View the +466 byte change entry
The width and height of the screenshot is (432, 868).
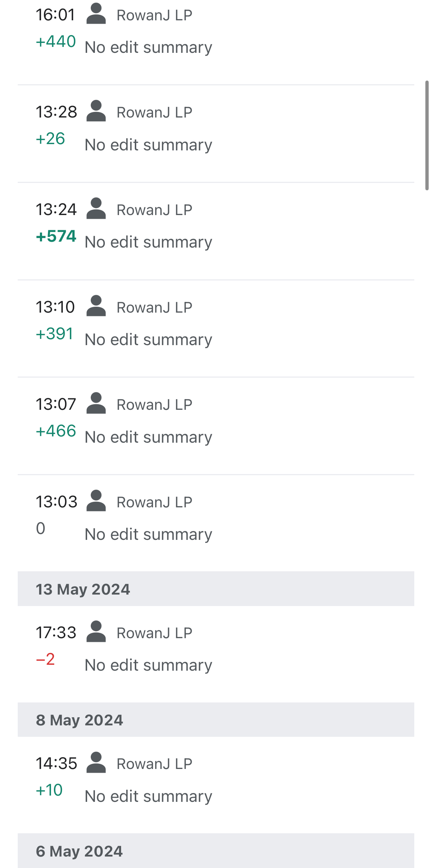click(56, 431)
